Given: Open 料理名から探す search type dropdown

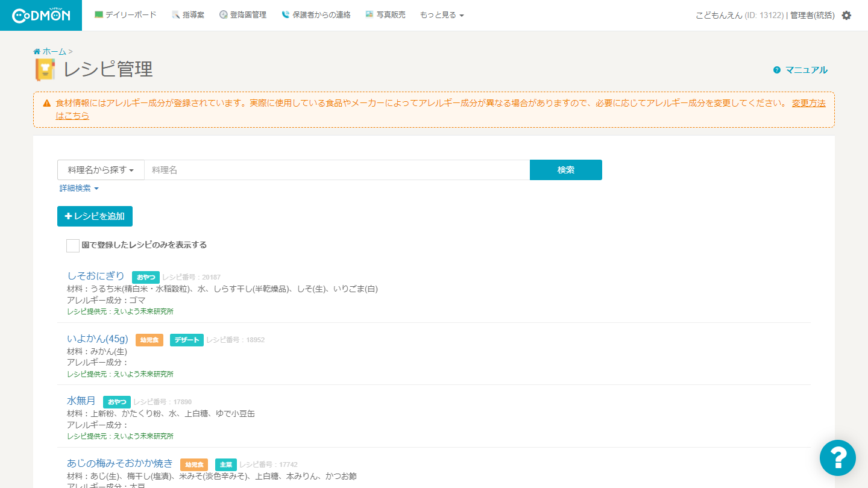Looking at the screenshot, I should pyautogui.click(x=101, y=170).
